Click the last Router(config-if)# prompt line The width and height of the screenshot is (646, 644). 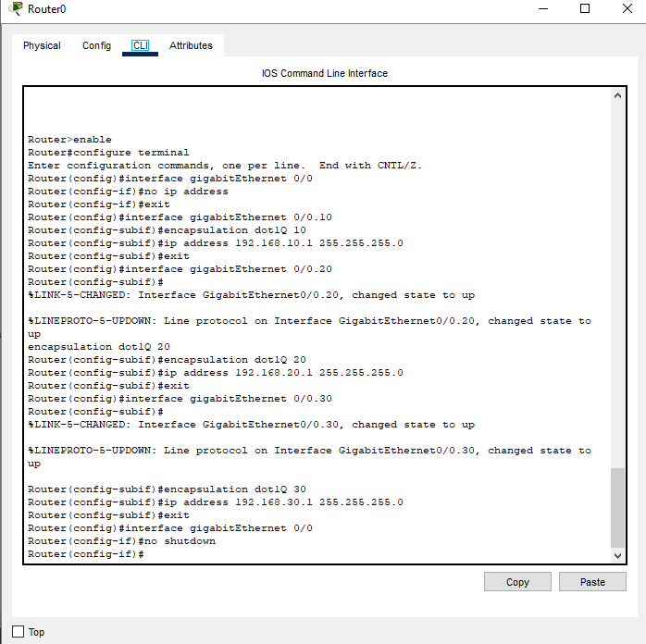(86, 554)
